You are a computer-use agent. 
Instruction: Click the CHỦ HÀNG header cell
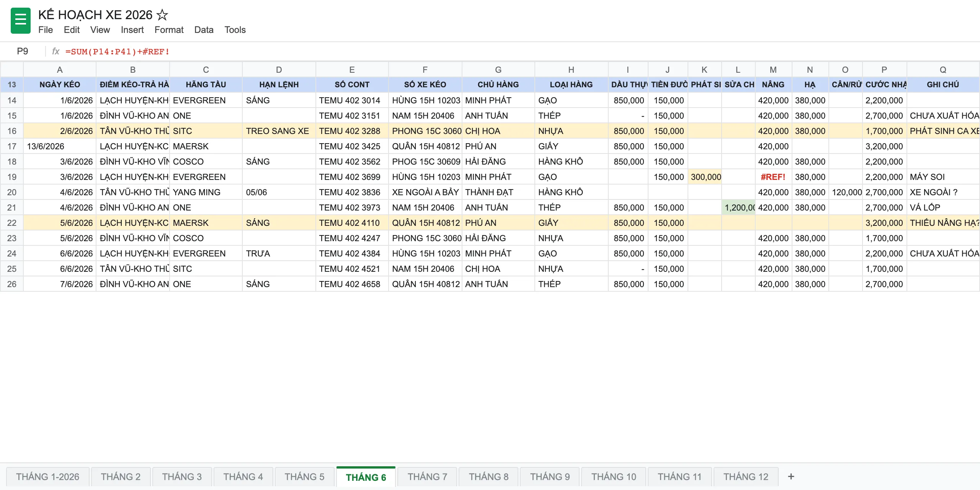[x=498, y=85]
